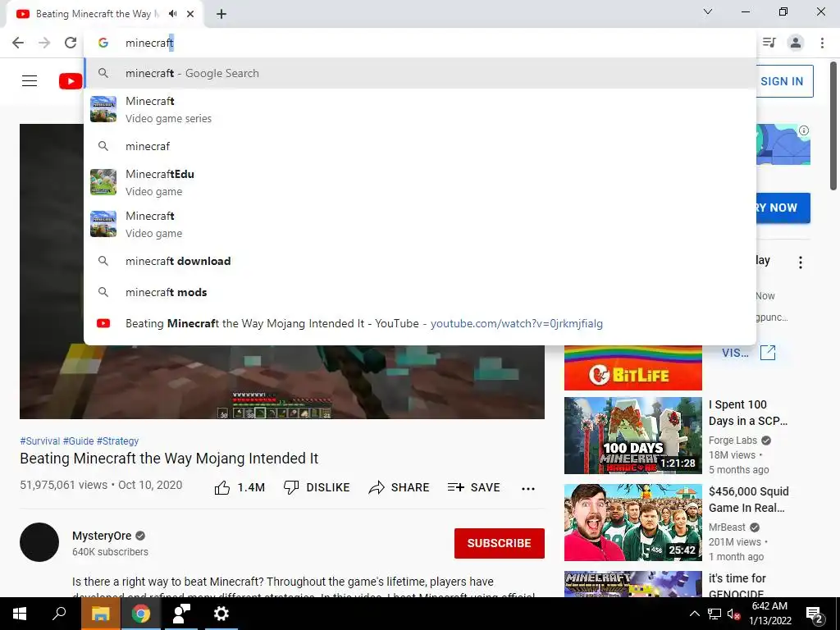Click the VIS... visit site link
The height and width of the screenshot is (630, 840).
tap(735, 353)
